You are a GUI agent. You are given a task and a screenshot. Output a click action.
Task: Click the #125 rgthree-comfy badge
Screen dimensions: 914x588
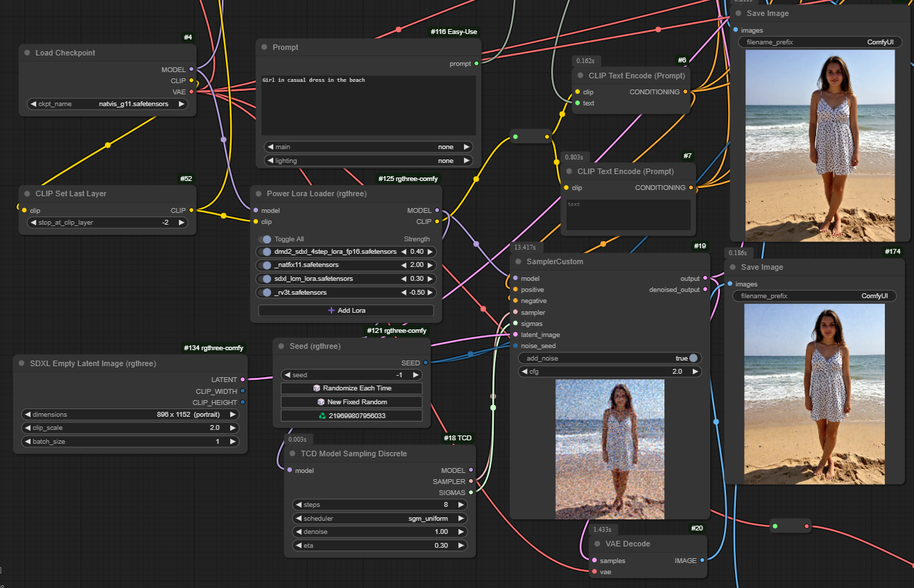[x=408, y=178]
